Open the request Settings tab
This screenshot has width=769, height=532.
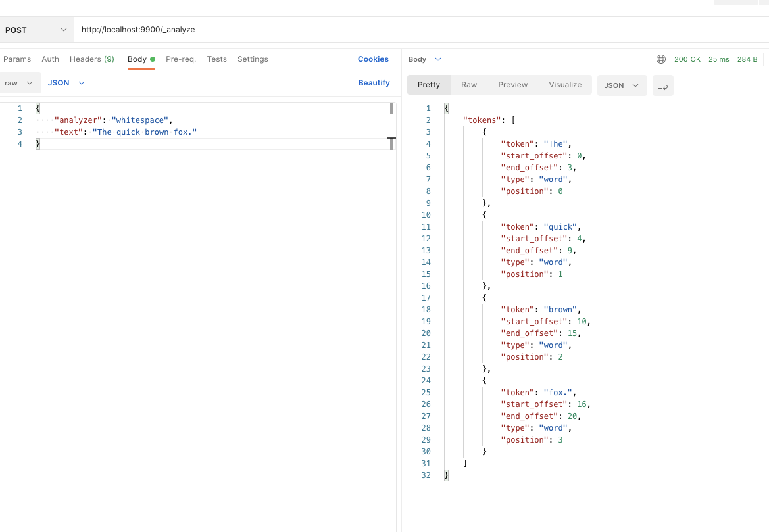pyautogui.click(x=253, y=59)
